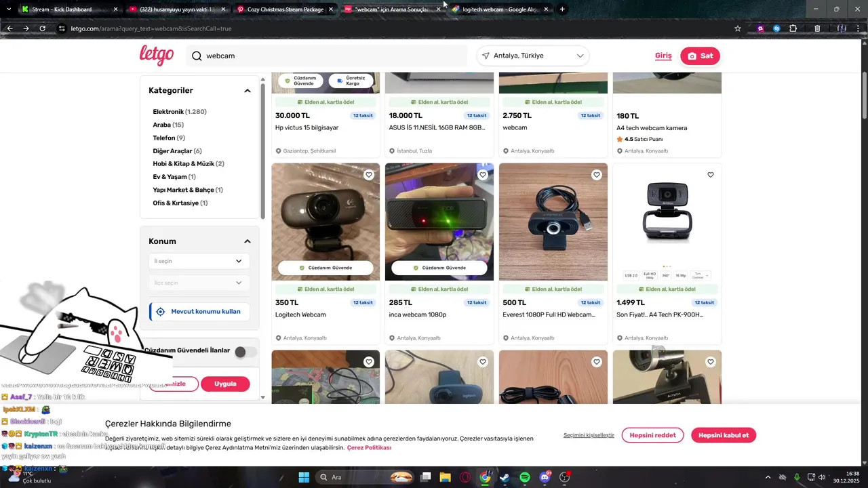This screenshot has width=868, height=488.
Task: Click the browser back arrow
Action: (x=9, y=28)
